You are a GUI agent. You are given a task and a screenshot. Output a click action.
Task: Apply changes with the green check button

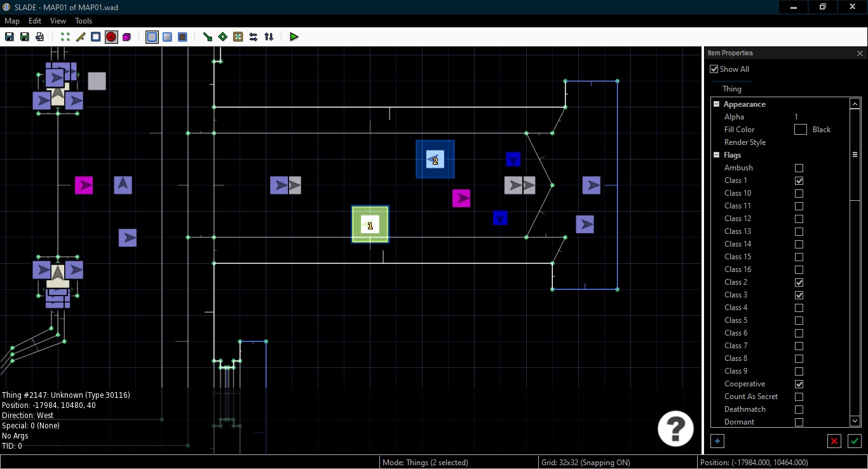click(x=854, y=441)
